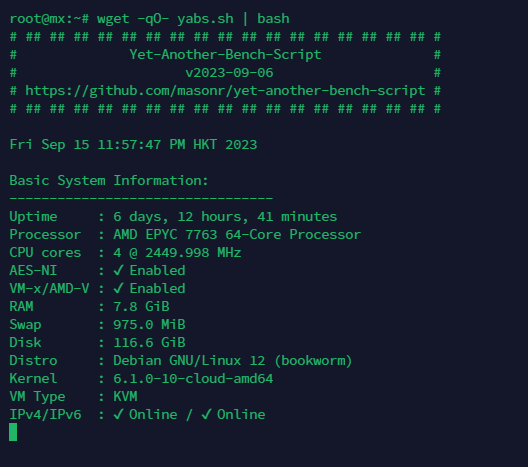Click the IPv6 Online checkmark
Image resolution: width=528 pixels, height=467 pixels.
coord(206,414)
